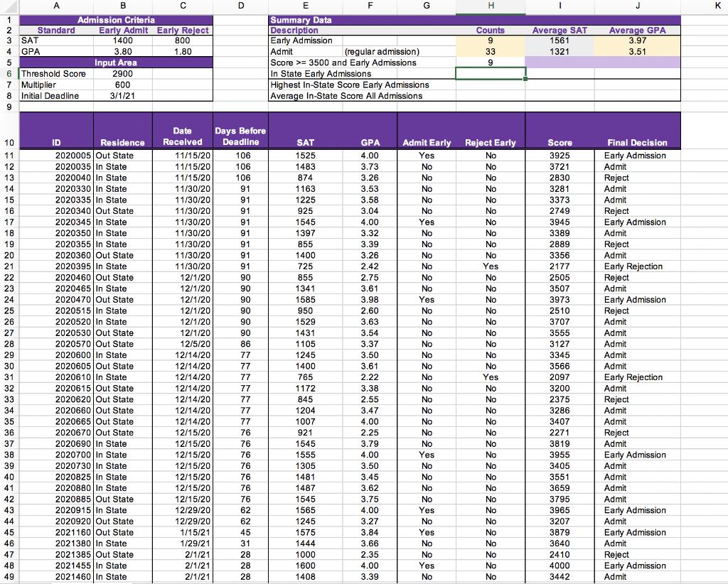This screenshot has width=728, height=584.
Task: Click Average GPA value 3.51
Action: pyautogui.click(x=638, y=51)
